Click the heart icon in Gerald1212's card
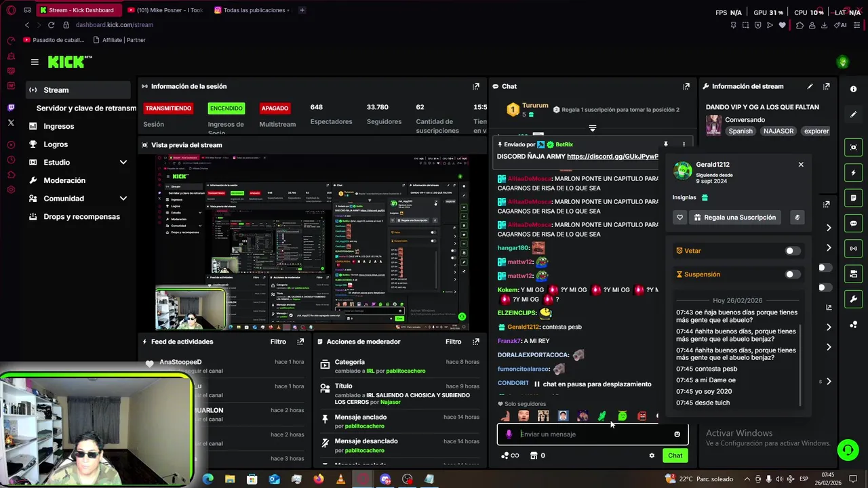 (x=680, y=218)
